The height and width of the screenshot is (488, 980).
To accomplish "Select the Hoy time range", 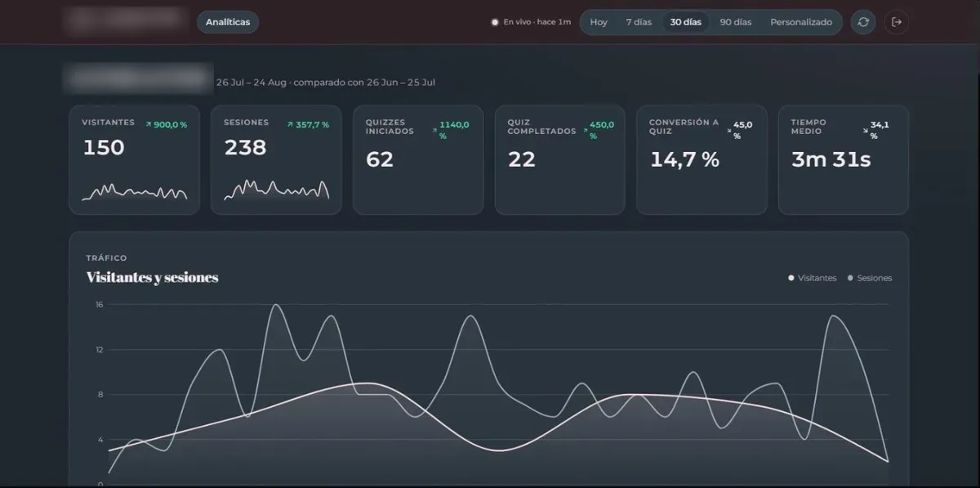I will [599, 22].
